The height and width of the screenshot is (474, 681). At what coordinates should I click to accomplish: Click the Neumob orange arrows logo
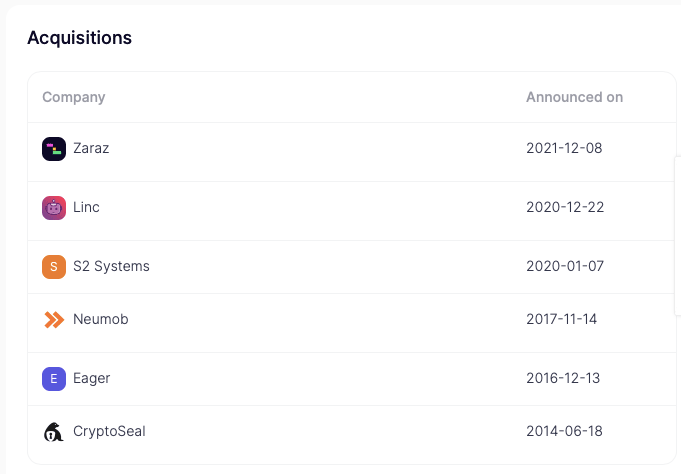tap(54, 320)
